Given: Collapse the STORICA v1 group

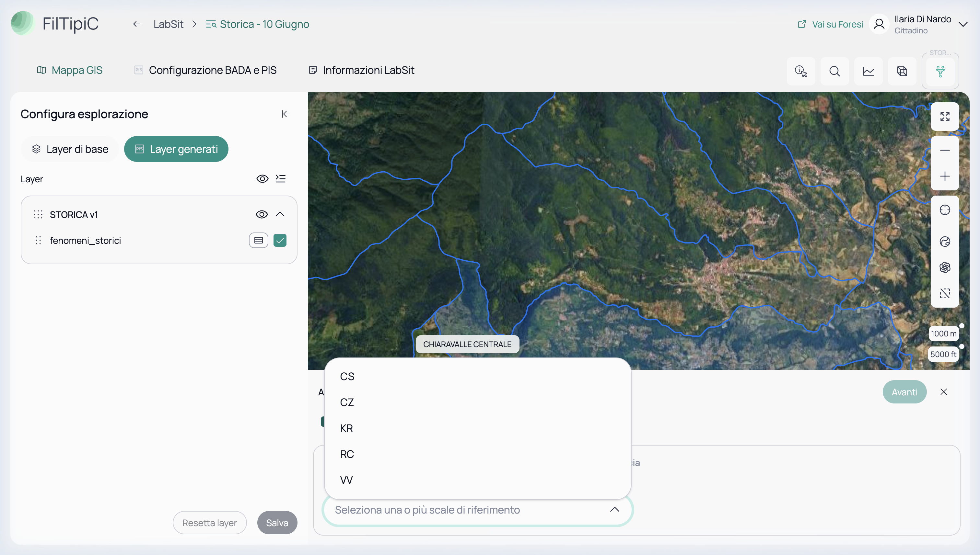Looking at the screenshot, I should point(280,214).
